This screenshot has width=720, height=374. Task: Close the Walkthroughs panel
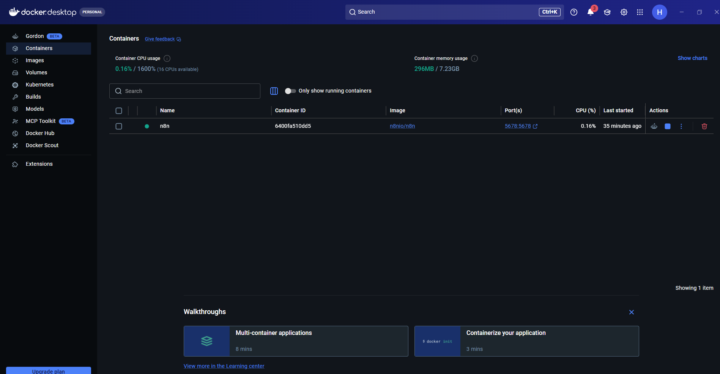click(x=631, y=312)
